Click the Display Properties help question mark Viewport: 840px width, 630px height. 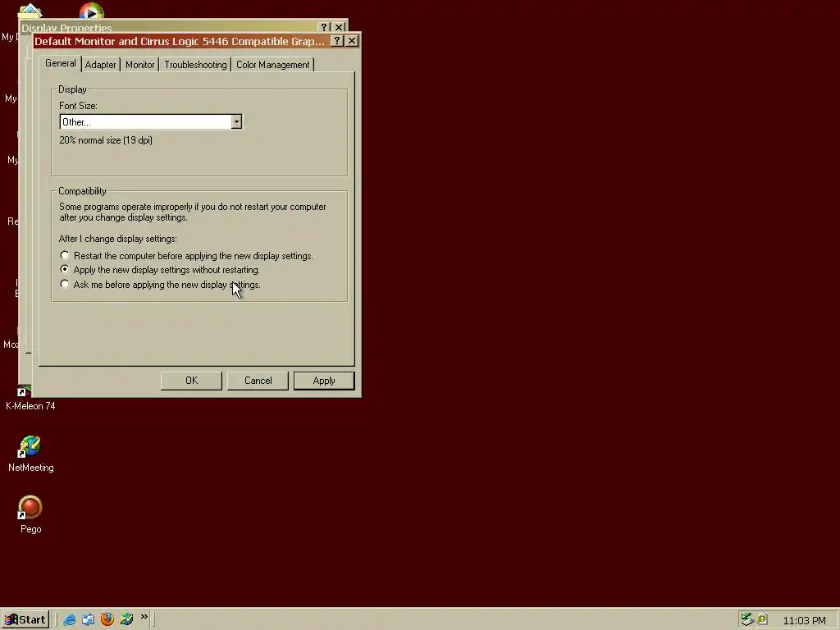323,27
